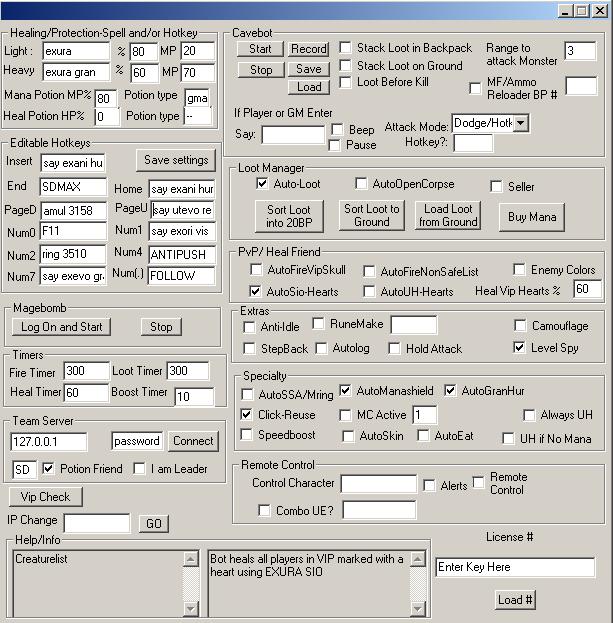This screenshot has height=623, width=613.
Task: Click the Range to attack Monster field
Action: pos(580,51)
